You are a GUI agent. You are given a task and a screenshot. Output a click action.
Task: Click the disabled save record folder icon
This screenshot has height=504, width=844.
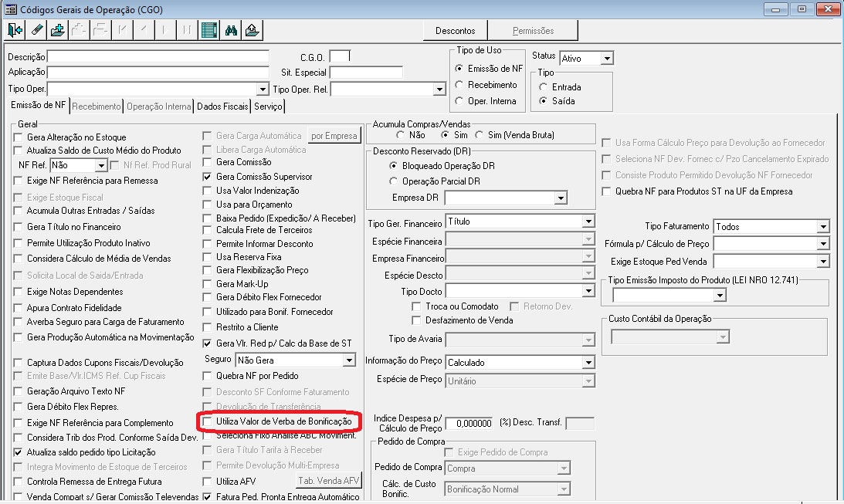coord(79,30)
